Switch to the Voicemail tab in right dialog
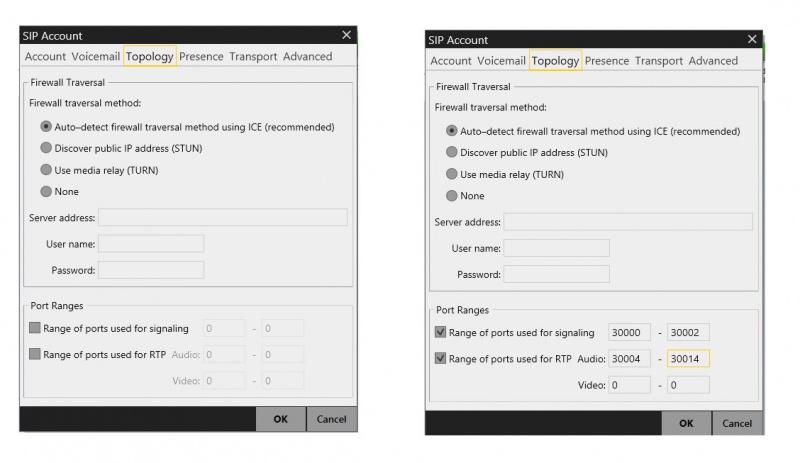 pos(501,61)
